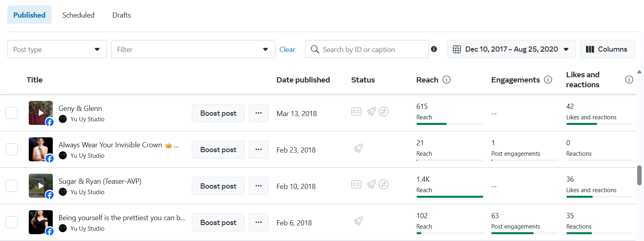The height and width of the screenshot is (241, 644).
Task: Clear the applied filters
Action: 287,50
